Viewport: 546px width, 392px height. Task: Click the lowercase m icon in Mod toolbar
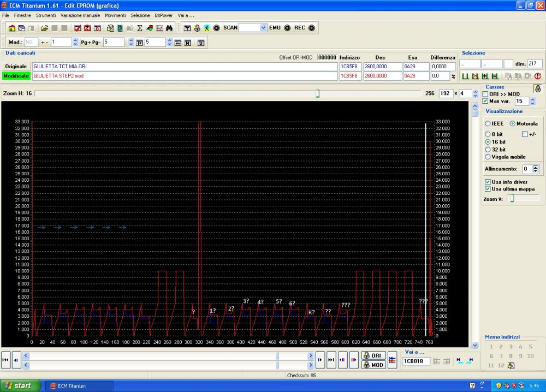coord(178,43)
